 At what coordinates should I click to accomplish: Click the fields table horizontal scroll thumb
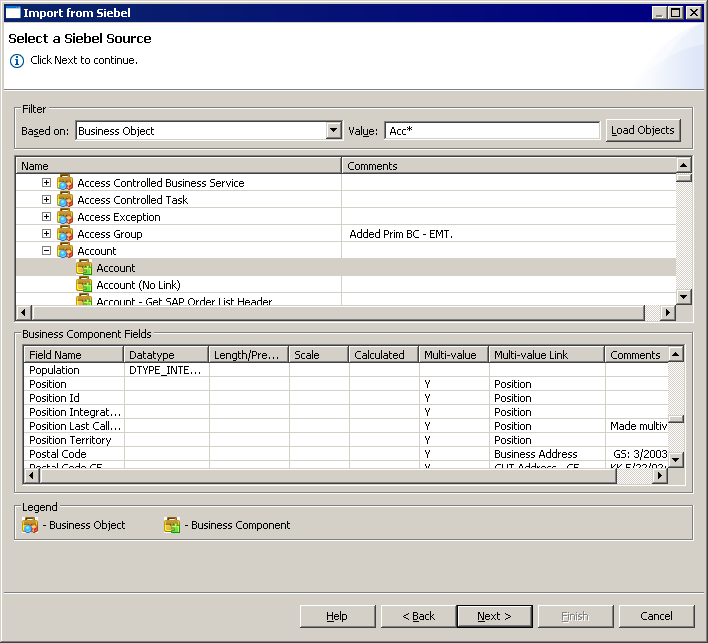pyautogui.click(x=328, y=475)
